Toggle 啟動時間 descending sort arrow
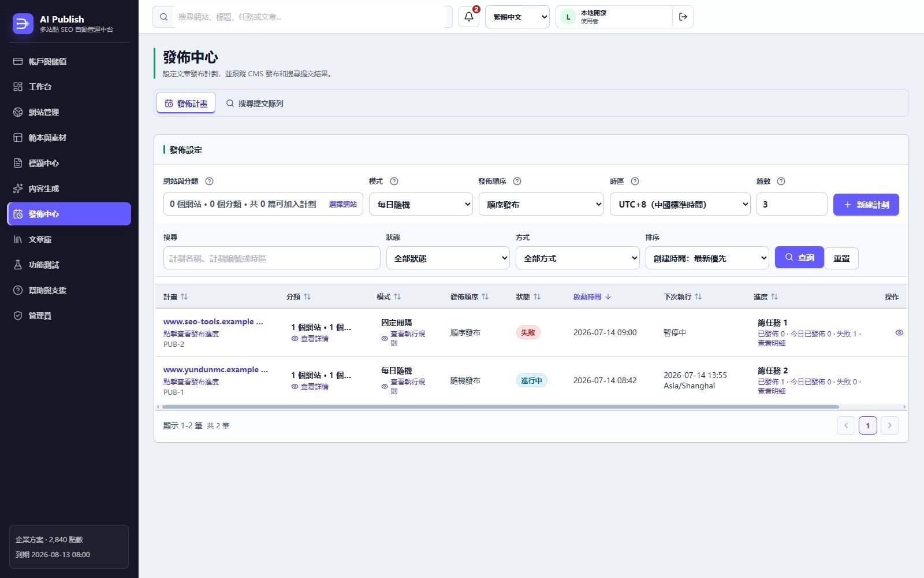 pos(608,297)
